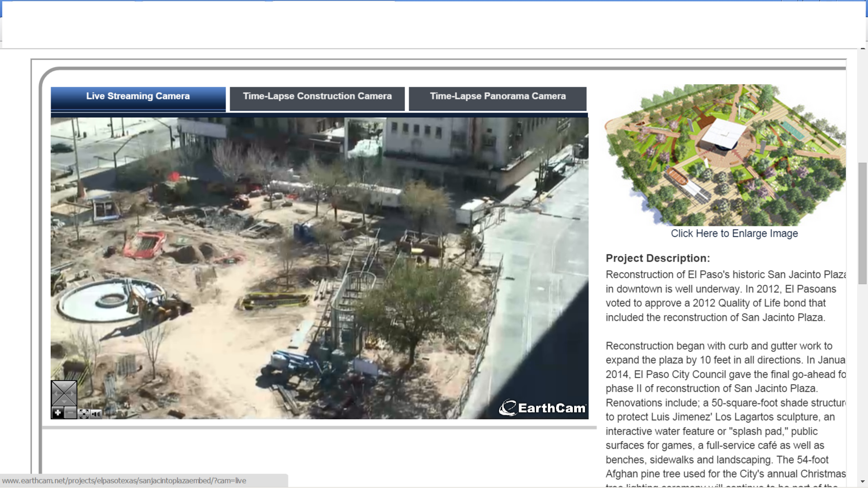Pan the camera left using arrow pad
The width and height of the screenshot is (868, 488).
click(x=56, y=393)
